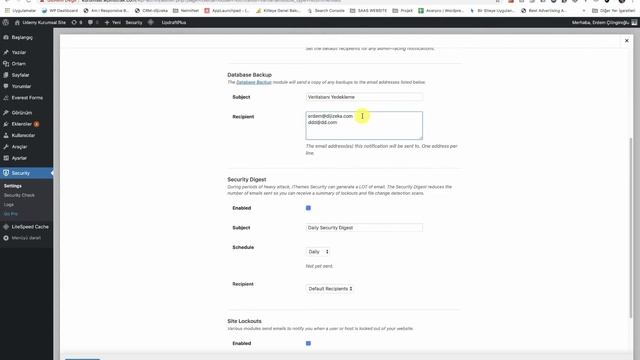Open the Nemirfest bookmark folder
The image size is (640, 360).
186,11
